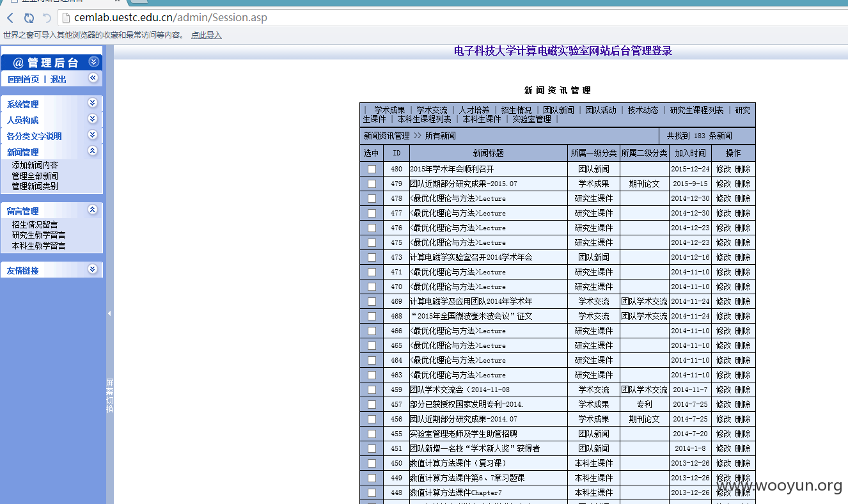Click the undo-close-tab arrow icon
This screenshot has width=848, height=504.
47,18
